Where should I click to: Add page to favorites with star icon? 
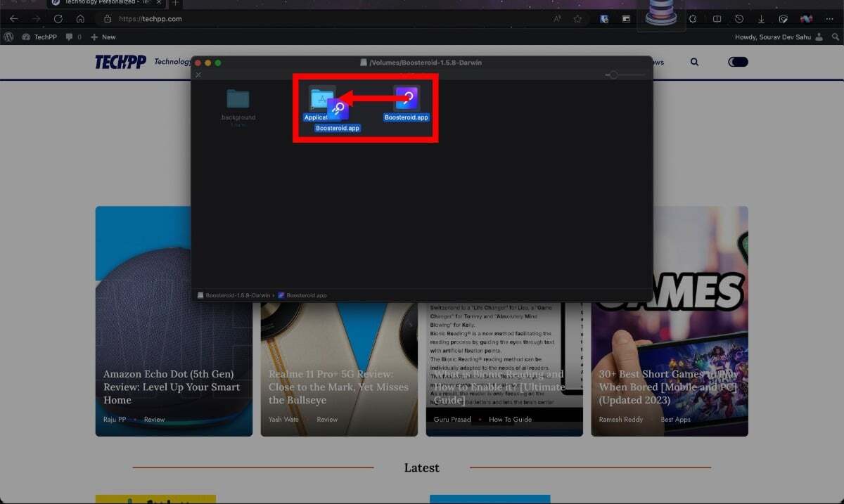(577, 19)
